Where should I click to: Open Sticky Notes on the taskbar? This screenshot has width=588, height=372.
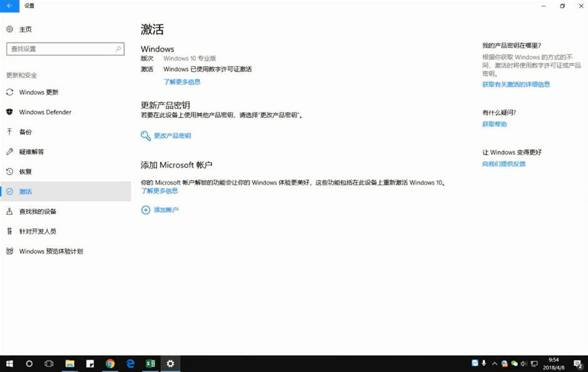pyautogui.click(x=90, y=363)
